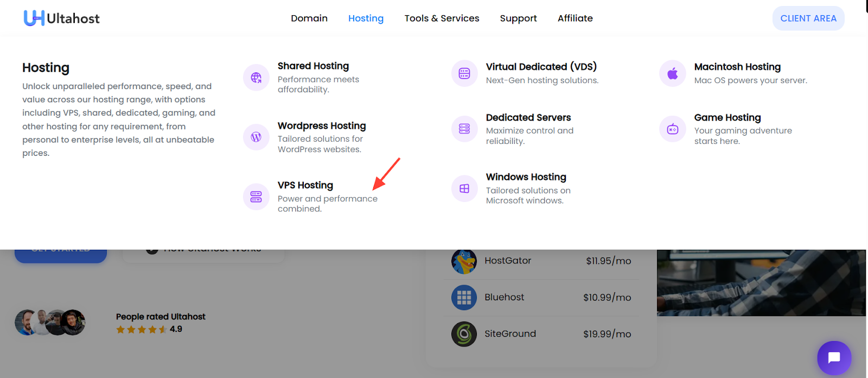
Task: Click the HostGator logo icon
Action: [x=464, y=261]
